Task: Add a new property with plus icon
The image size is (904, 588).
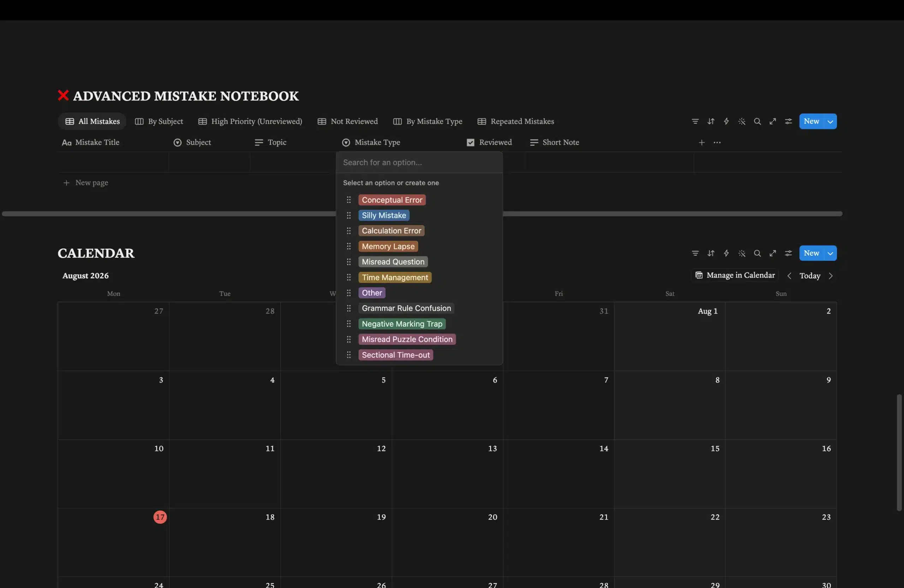Action: point(702,142)
